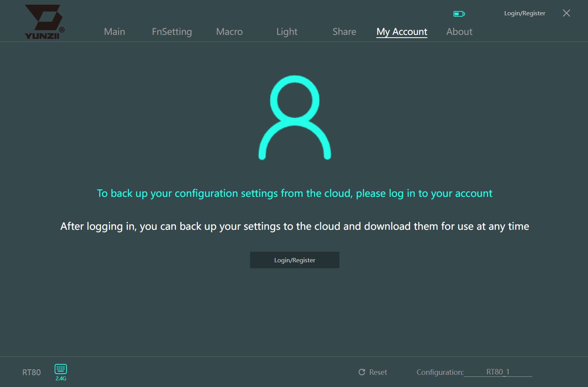The width and height of the screenshot is (588, 387).
Task: Select the My Account tab
Action: (x=402, y=32)
